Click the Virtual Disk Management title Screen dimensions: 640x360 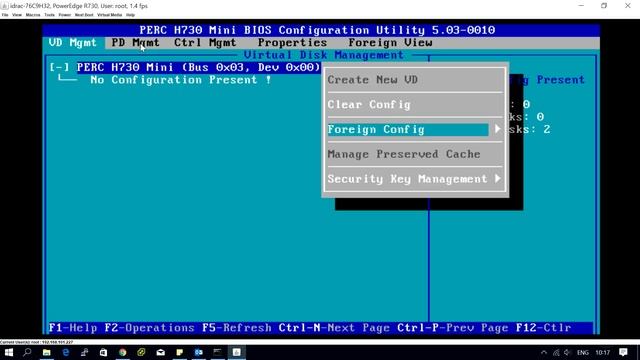324,56
